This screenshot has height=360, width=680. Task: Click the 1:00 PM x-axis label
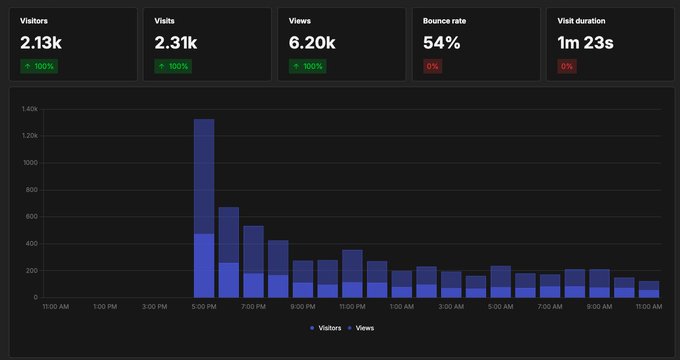[105, 307]
